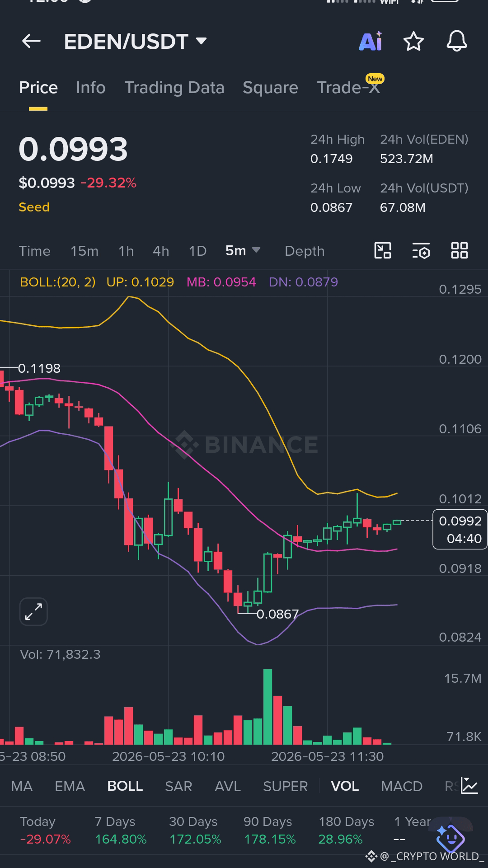Go back with the left arrow
Screen dimensions: 488x868
[x=31, y=42]
